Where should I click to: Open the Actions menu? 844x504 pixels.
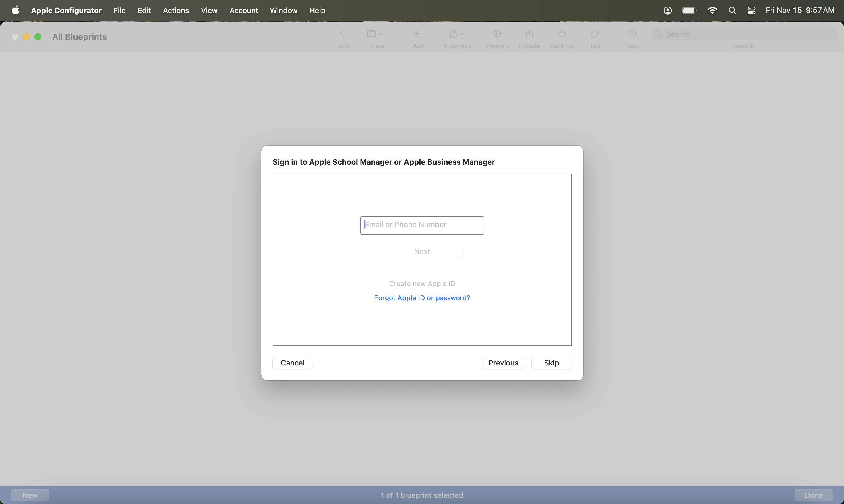click(x=176, y=11)
